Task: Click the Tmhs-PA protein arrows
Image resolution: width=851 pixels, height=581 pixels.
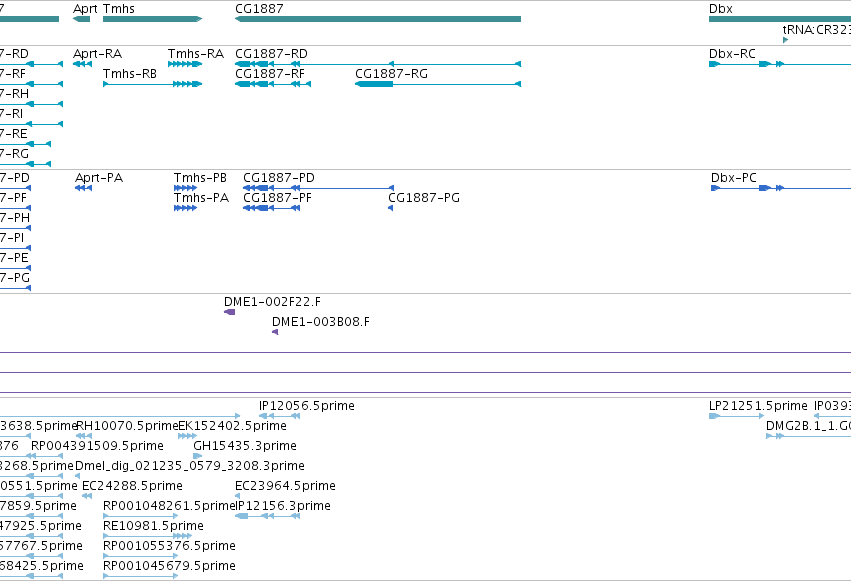Action: click(x=185, y=208)
